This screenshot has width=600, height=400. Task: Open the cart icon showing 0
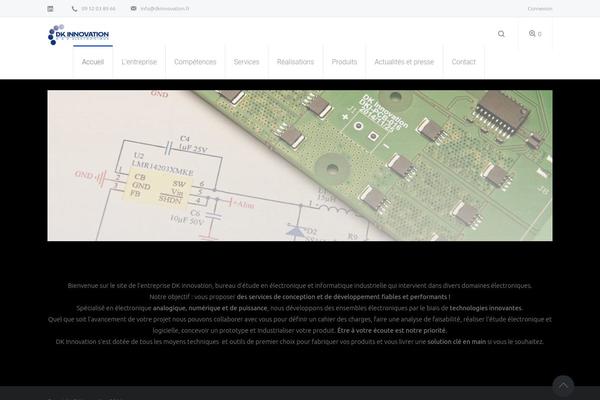[x=535, y=34]
